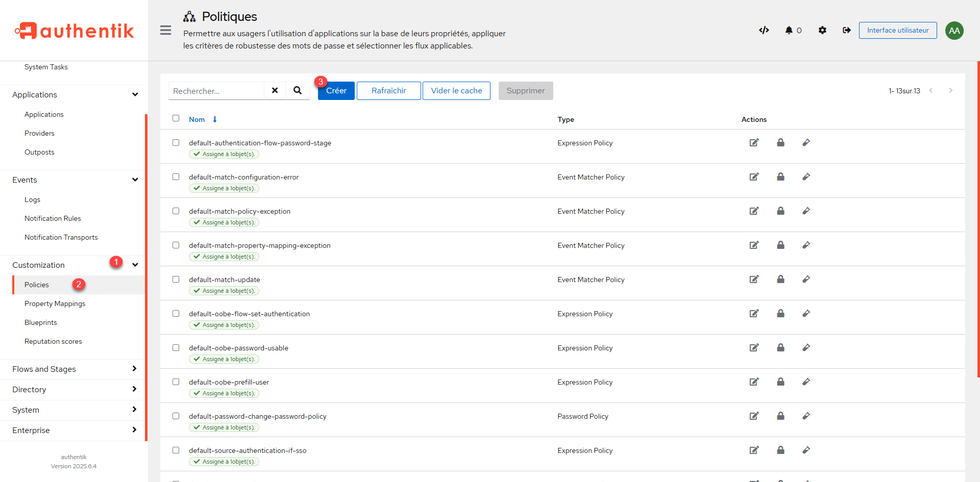Click the search magnifier icon
The width and height of the screenshot is (980, 482).
[x=298, y=91]
